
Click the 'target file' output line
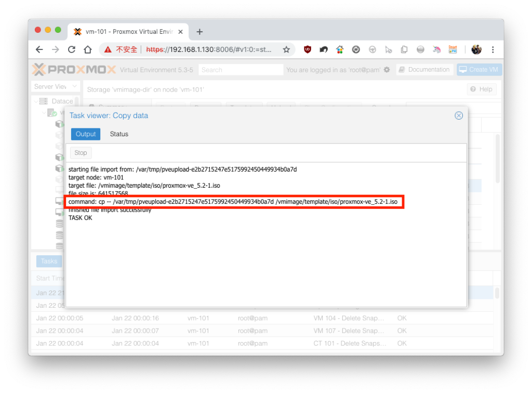(144, 186)
